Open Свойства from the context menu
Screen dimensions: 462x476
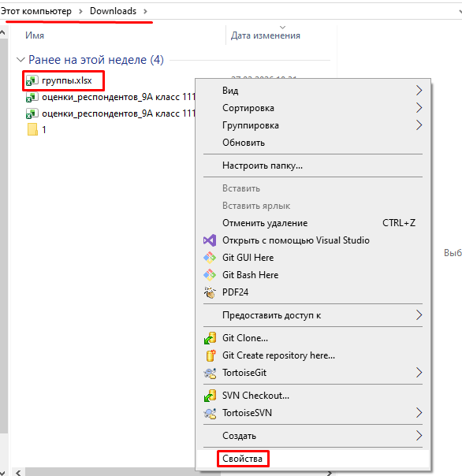point(243,459)
